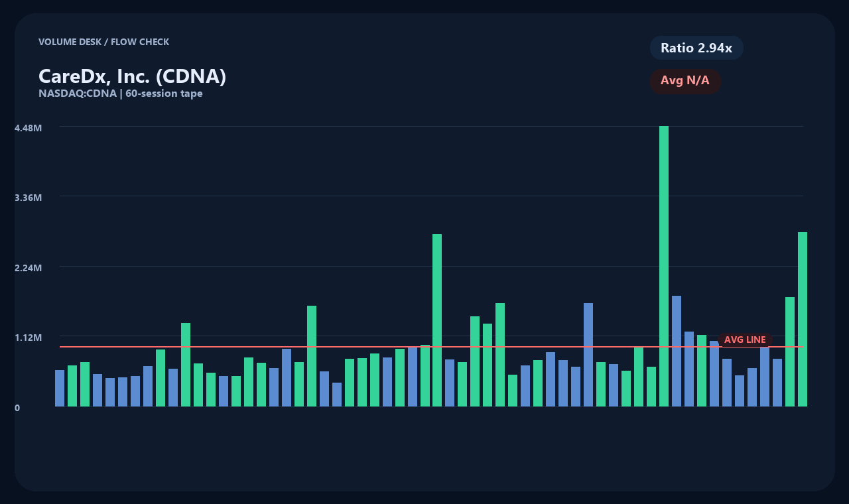Viewport: 849px width, 504px height.
Task: Click the 0 axis label
Action: click(17, 408)
